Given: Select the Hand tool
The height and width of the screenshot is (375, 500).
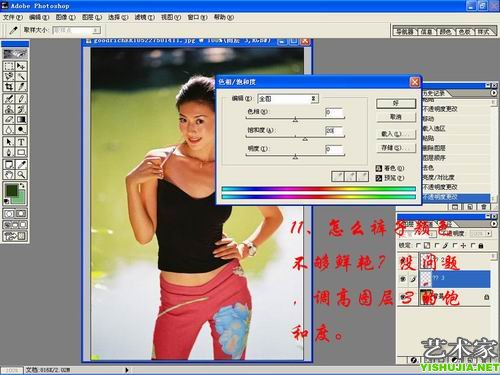Looking at the screenshot, I should click(x=9, y=175).
